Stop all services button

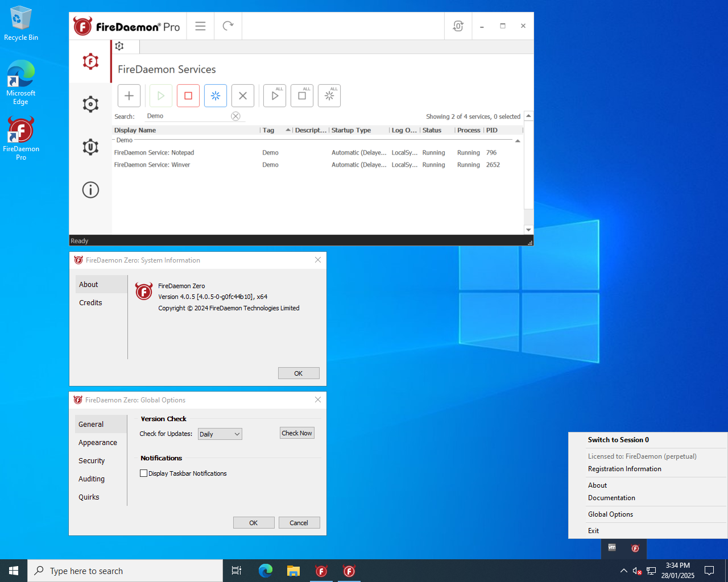[302, 95]
